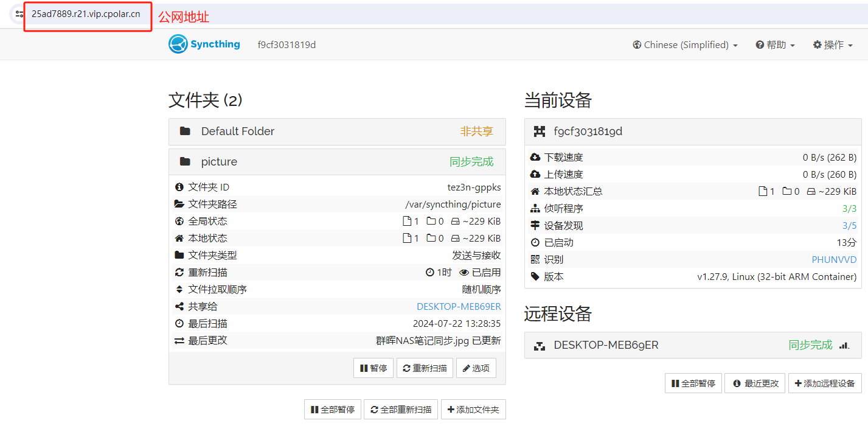This screenshot has width=868, height=437.
Task: Click the folder icon for 文件夹类型
Action: (x=179, y=255)
